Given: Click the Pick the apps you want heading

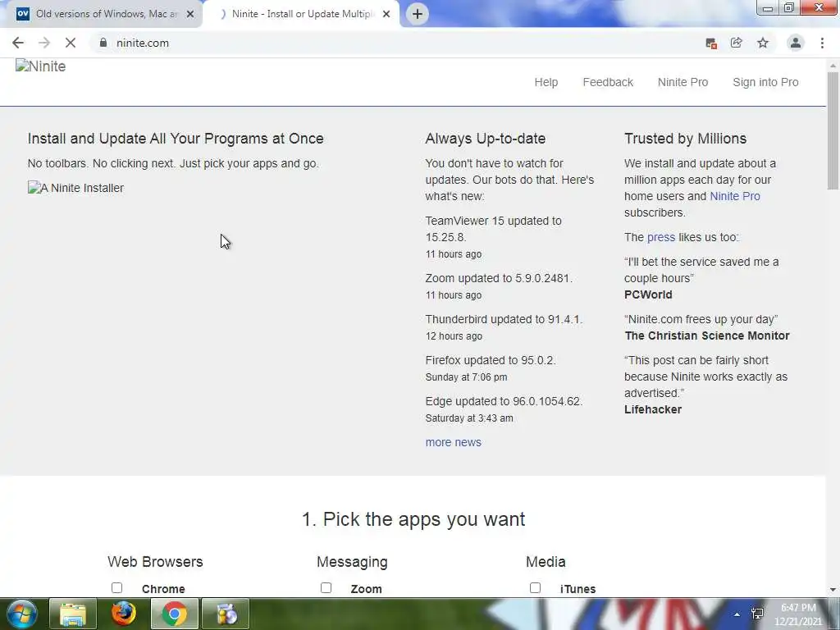Looking at the screenshot, I should click(x=413, y=519).
